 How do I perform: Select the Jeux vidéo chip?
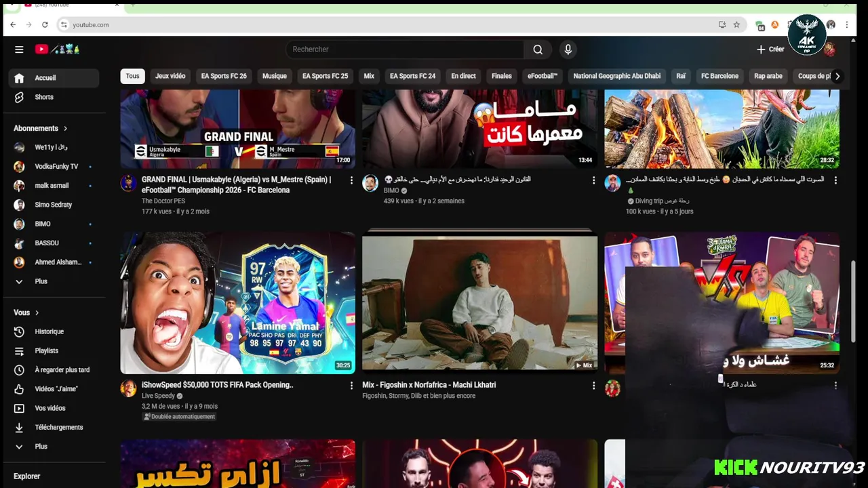click(x=170, y=76)
